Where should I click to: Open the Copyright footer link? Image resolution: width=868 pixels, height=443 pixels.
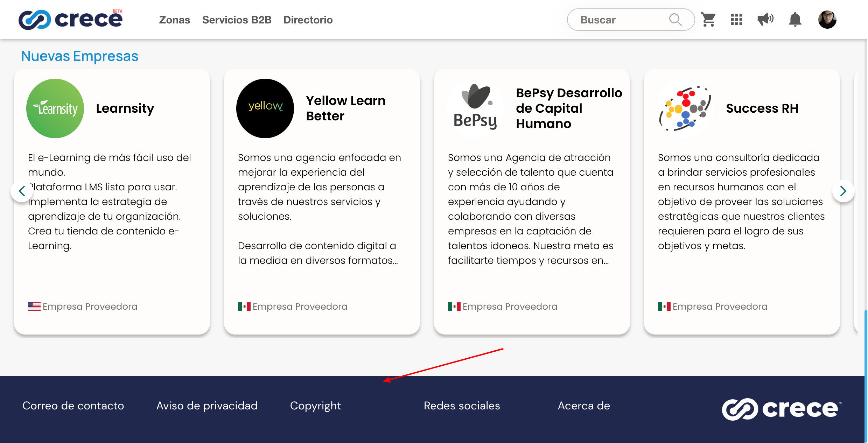(x=315, y=406)
